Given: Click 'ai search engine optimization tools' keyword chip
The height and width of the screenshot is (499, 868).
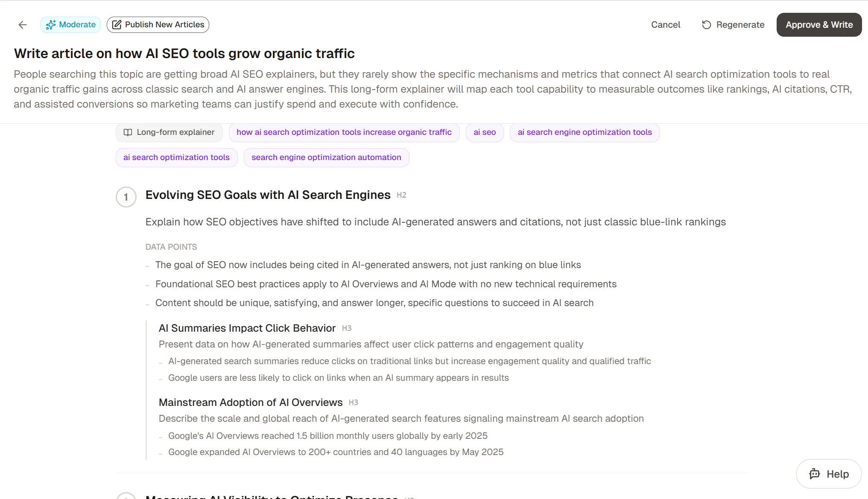Looking at the screenshot, I should point(585,132).
